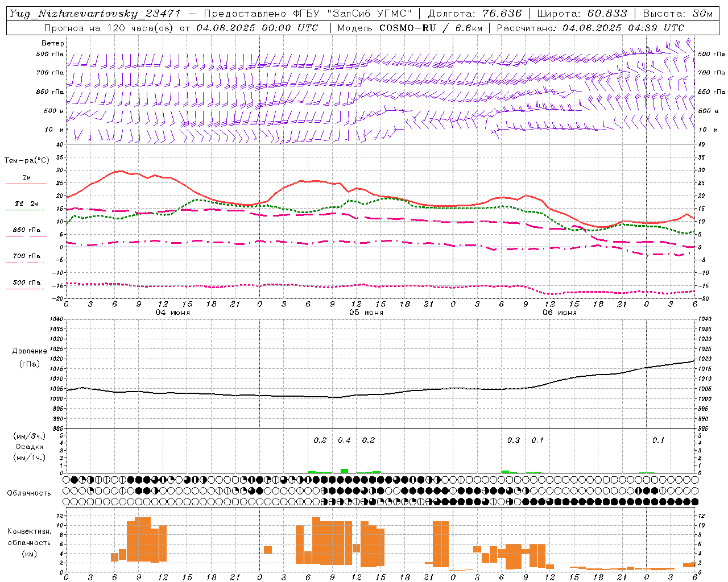This screenshot has width=728, height=582.
Task: Click the 0.4 precipitation amount value
Action: 344,440
